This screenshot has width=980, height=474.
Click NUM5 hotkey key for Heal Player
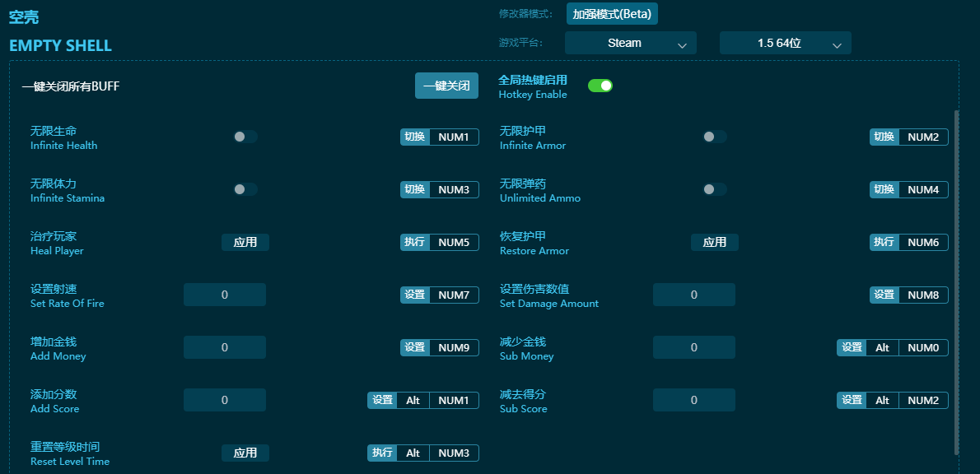pos(455,242)
